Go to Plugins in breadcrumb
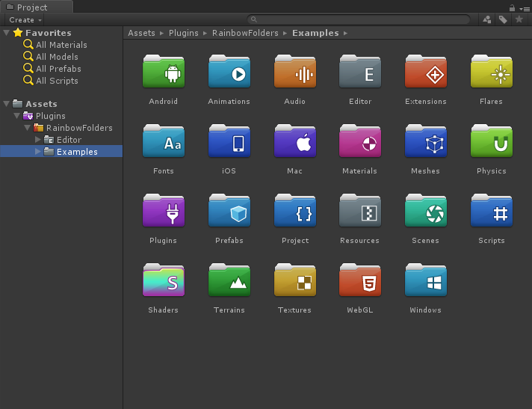 pos(184,33)
